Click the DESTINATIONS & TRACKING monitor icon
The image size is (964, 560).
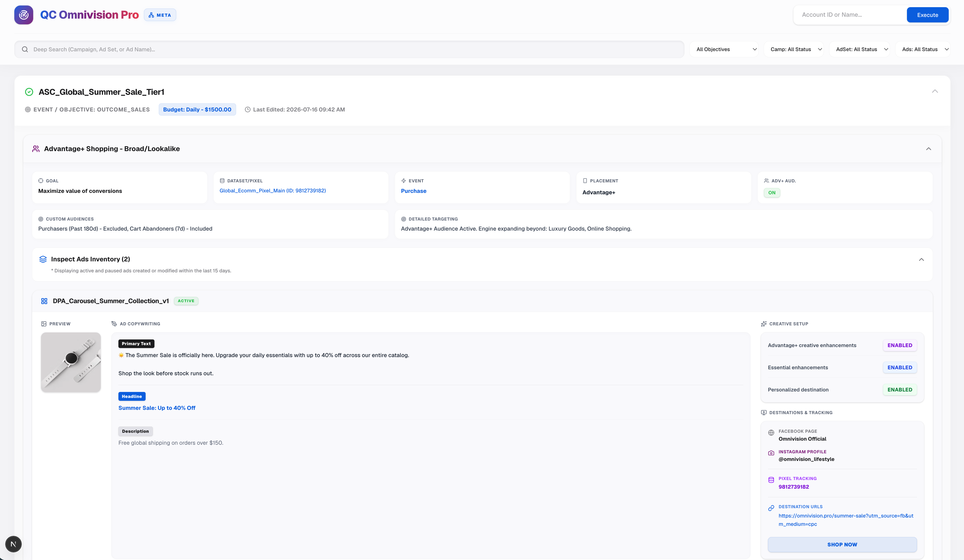pyautogui.click(x=763, y=412)
